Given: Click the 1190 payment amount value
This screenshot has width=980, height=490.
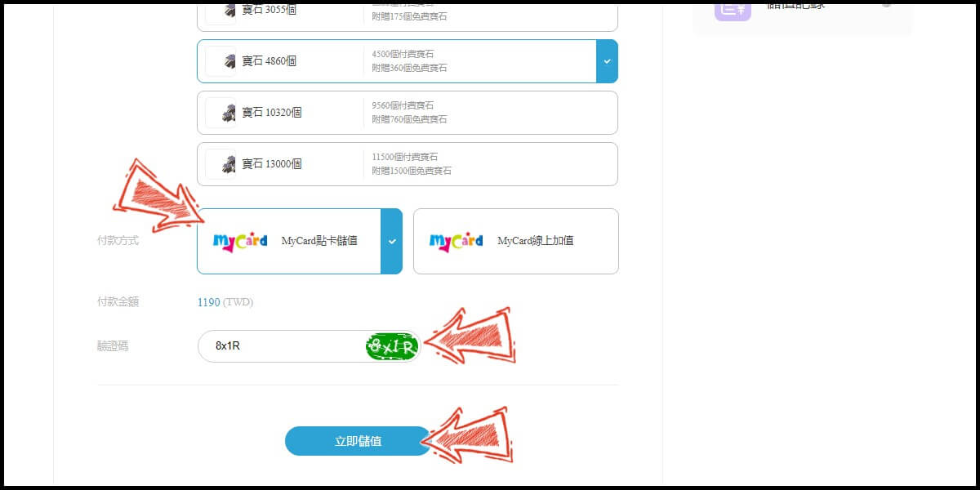Looking at the screenshot, I should [208, 302].
